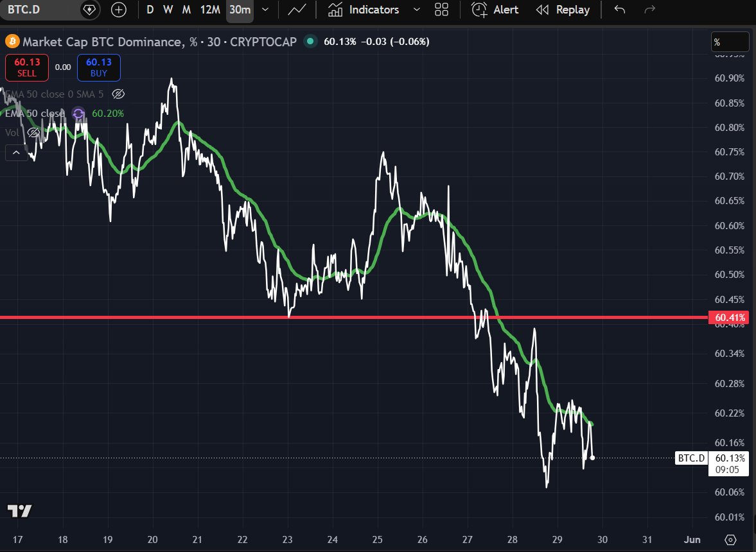Select the D daily timeframe

tap(150, 10)
